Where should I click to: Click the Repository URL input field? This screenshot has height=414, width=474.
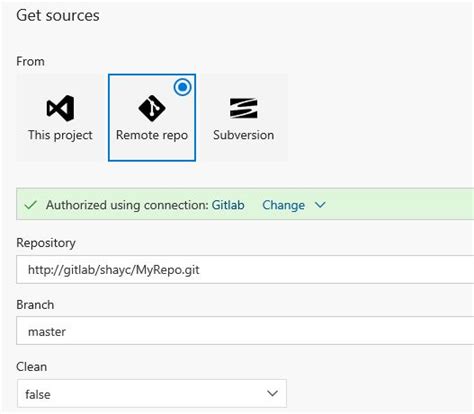pos(245,269)
